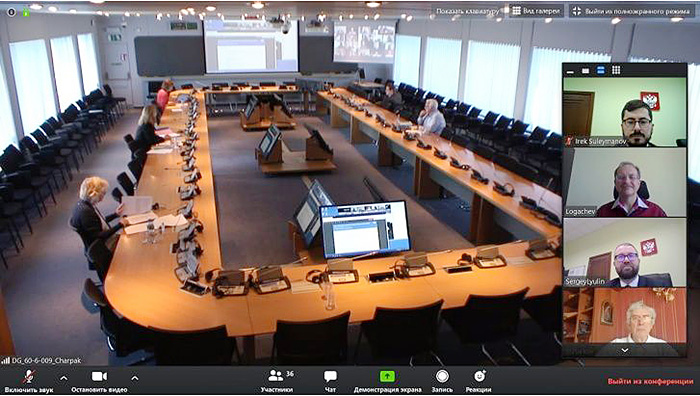
Task: Show more participants with the down chevron
Action: [625, 350]
